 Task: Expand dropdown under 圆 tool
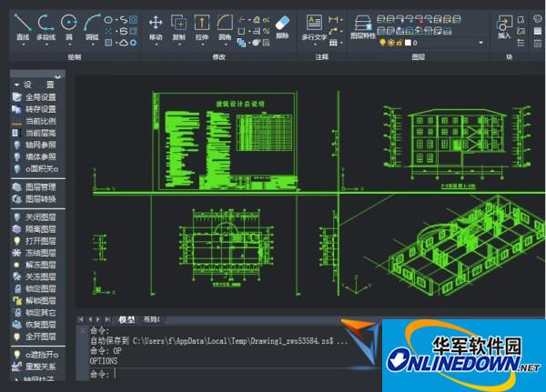pos(70,45)
